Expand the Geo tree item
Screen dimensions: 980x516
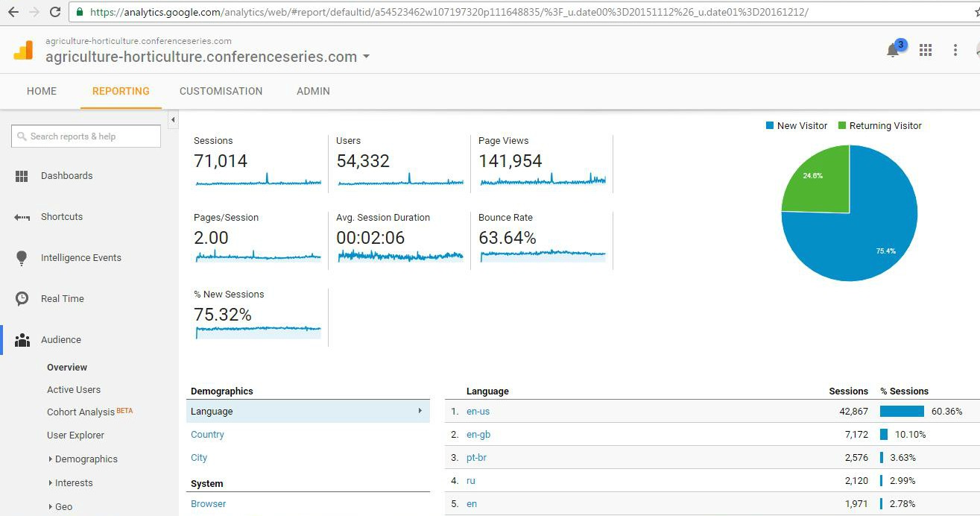click(x=51, y=507)
